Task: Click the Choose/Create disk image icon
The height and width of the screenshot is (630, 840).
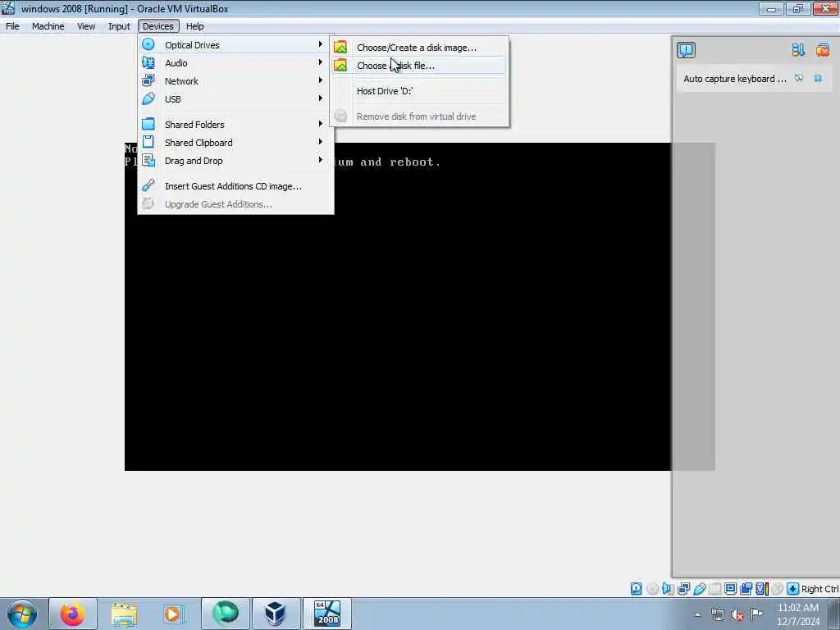Action: (x=340, y=47)
